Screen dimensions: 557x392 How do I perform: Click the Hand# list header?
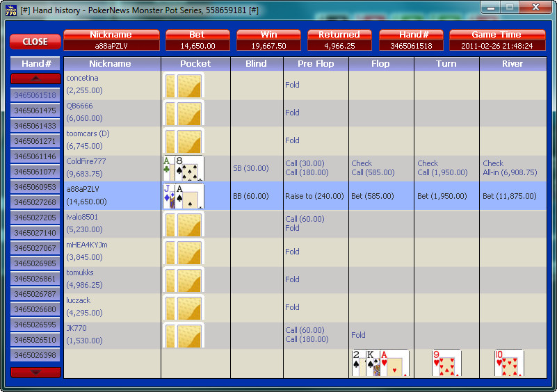35,63
